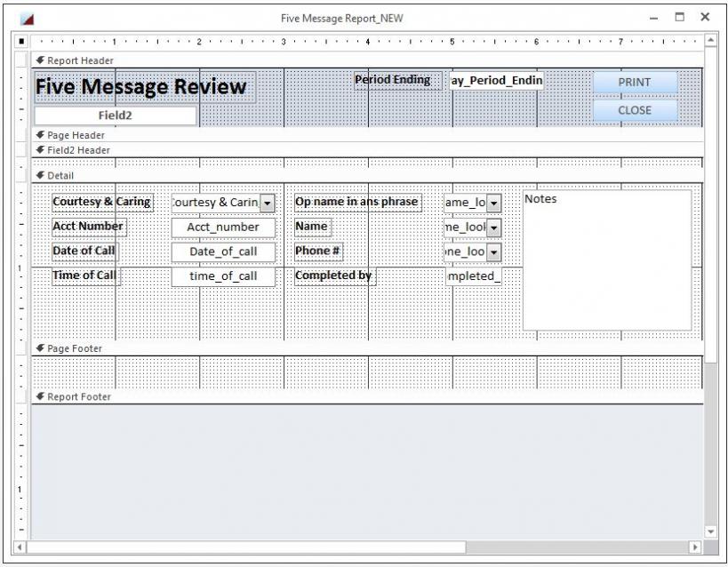Select the Notes text box
Screen dimensions: 728x567
pyautogui.click(x=607, y=260)
